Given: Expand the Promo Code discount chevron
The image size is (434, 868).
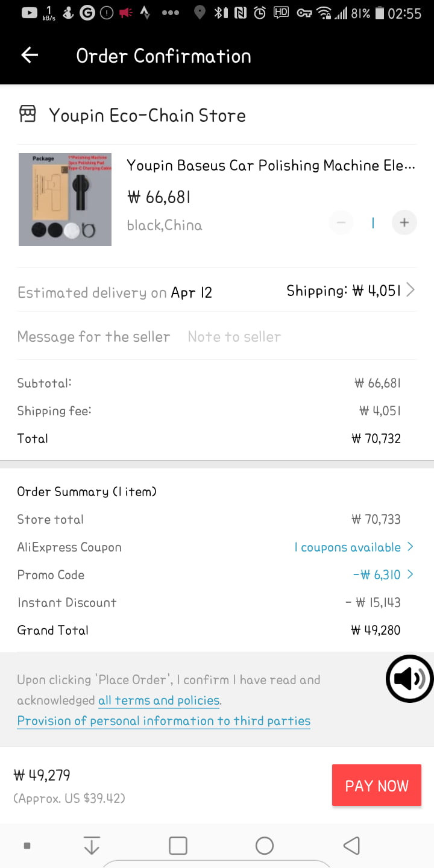Looking at the screenshot, I should [x=410, y=574].
